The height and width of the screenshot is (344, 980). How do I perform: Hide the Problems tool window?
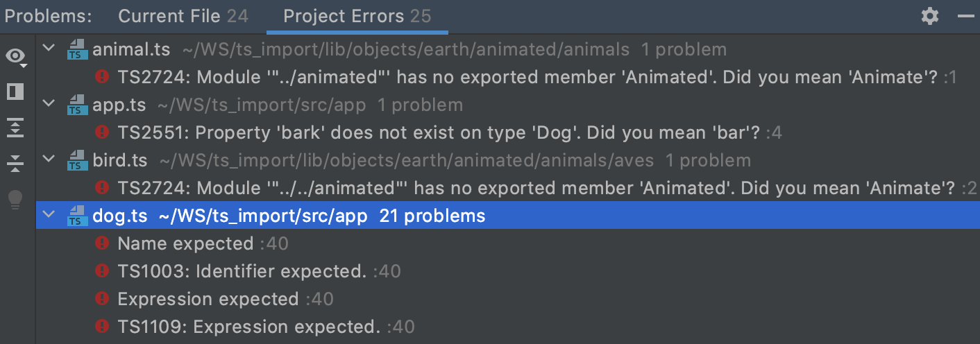[965, 16]
